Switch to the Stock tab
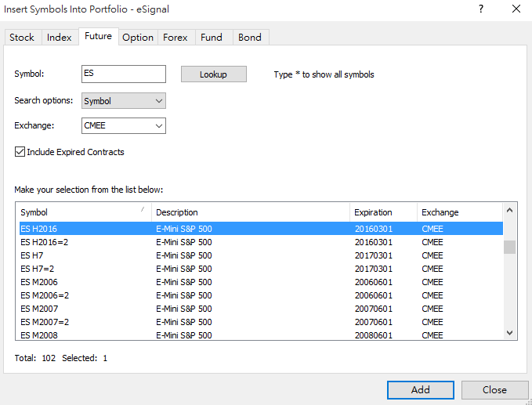Image resolution: width=532 pixels, height=405 pixels. click(23, 38)
